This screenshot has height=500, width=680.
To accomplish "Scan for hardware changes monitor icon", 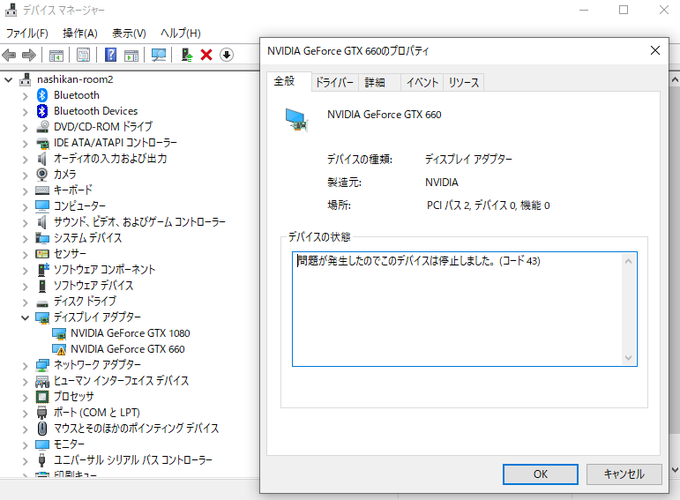I will coord(159,55).
